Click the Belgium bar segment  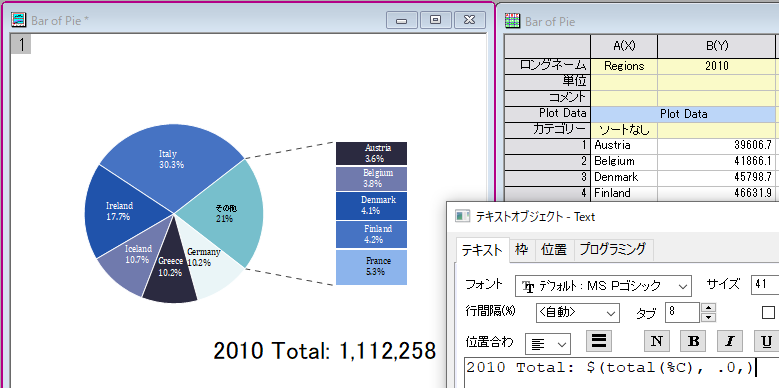coord(372,178)
